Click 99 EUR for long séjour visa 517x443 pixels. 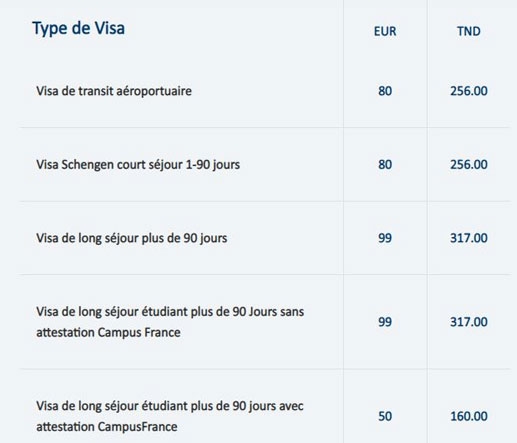[x=385, y=238]
